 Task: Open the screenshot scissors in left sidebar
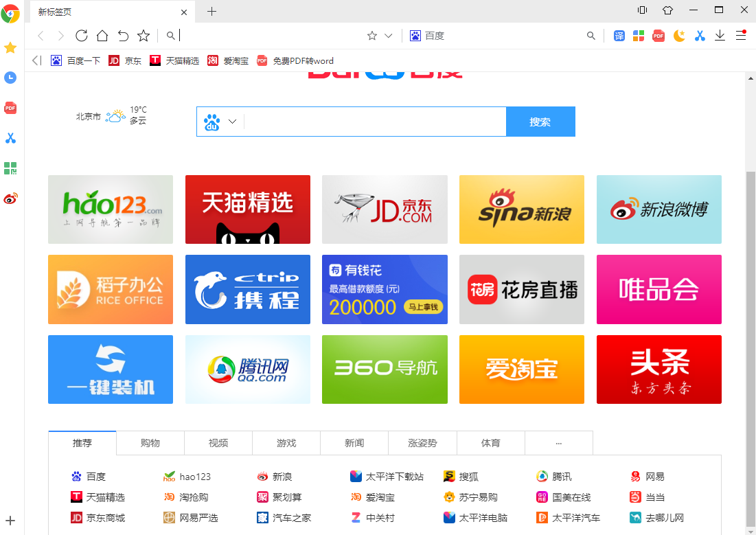10,139
